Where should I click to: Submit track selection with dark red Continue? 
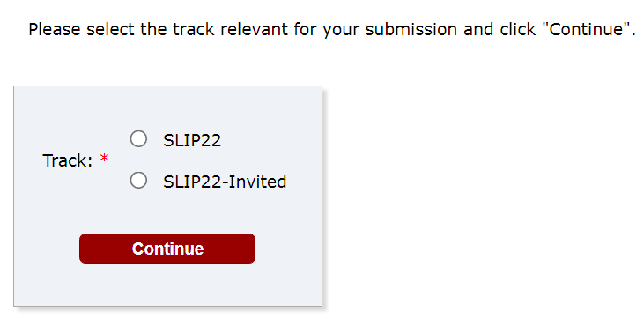point(167,249)
